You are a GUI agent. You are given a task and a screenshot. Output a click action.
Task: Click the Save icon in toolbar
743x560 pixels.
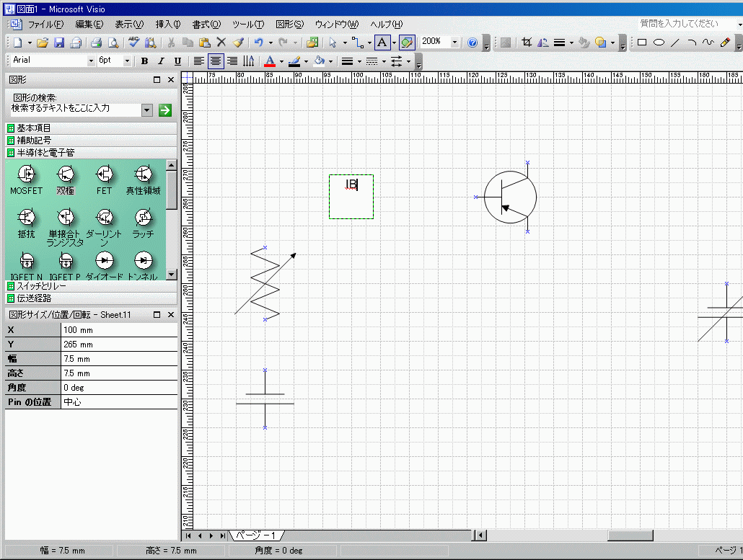click(59, 43)
